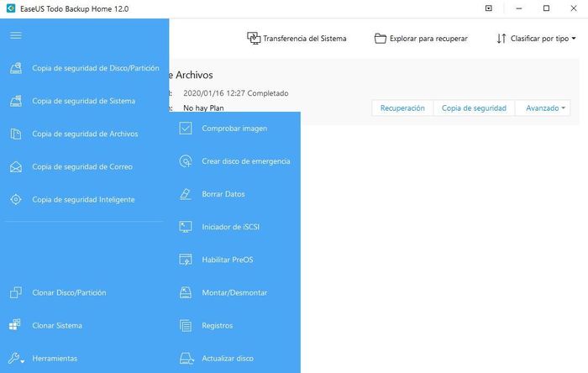Click the Registros log icon
Viewport: 588px width, 373px height.
click(x=186, y=325)
